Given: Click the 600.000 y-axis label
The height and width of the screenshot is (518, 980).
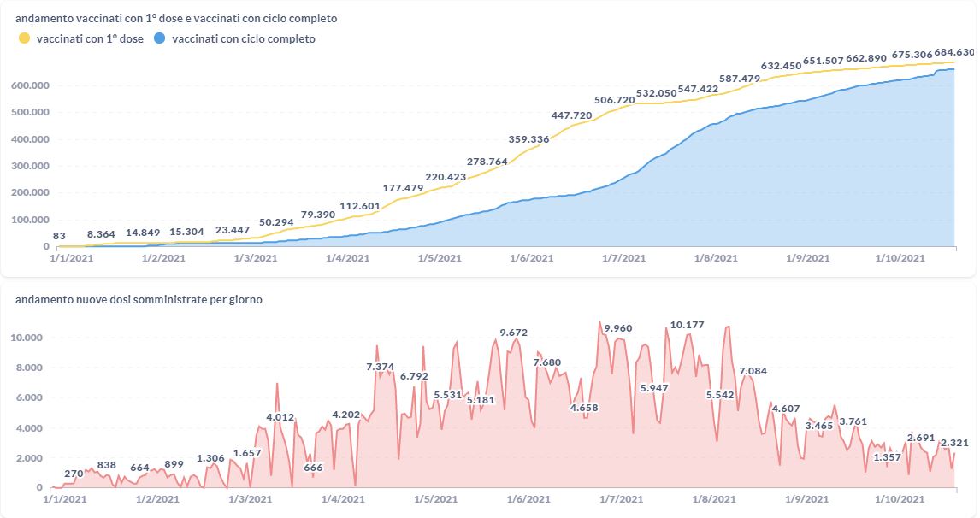Looking at the screenshot, I should pos(30,85).
